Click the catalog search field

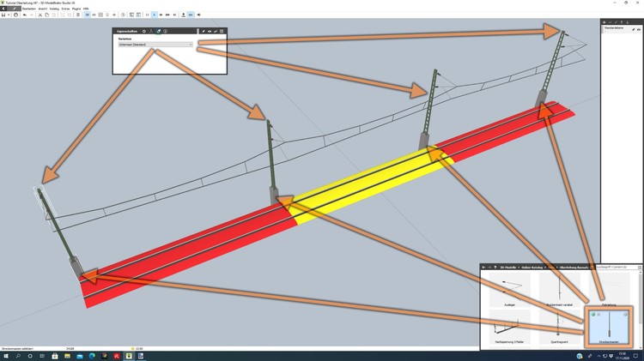[x=616, y=267]
